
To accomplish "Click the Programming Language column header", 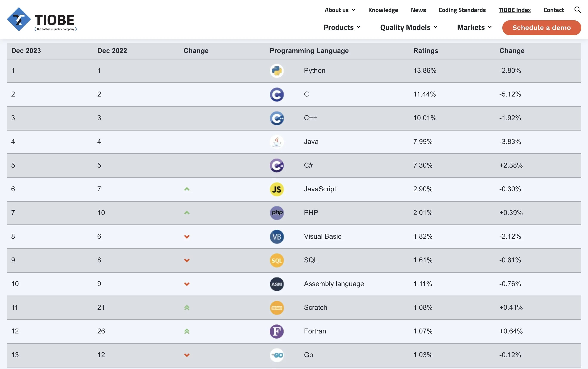I will click(309, 51).
